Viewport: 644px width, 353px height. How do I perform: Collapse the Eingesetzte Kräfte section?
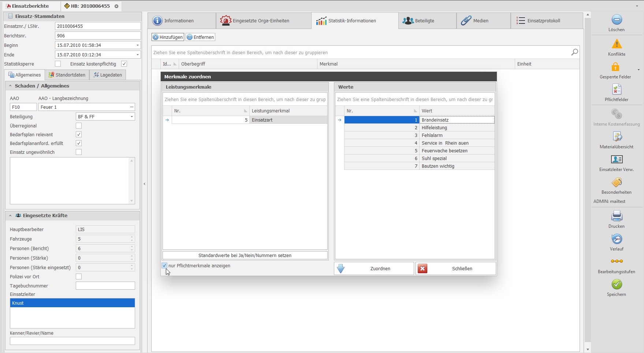pyautogui.click(x=10, y=216)
